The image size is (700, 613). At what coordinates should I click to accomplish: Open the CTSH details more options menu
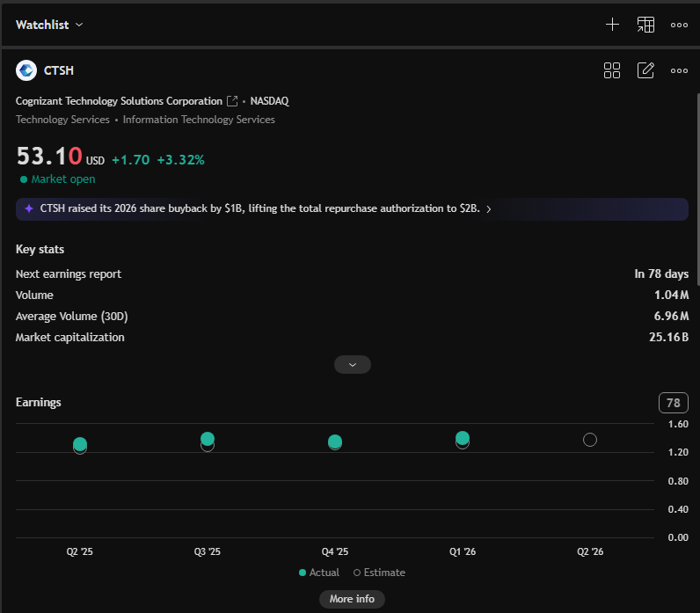point(679,70)
